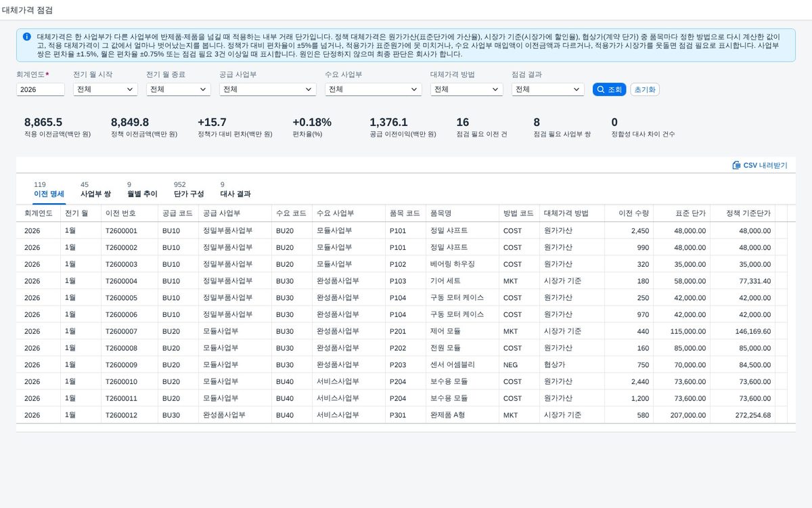Click the 정책 기준단가 column header
812x508 pixels.
(742, 213)
